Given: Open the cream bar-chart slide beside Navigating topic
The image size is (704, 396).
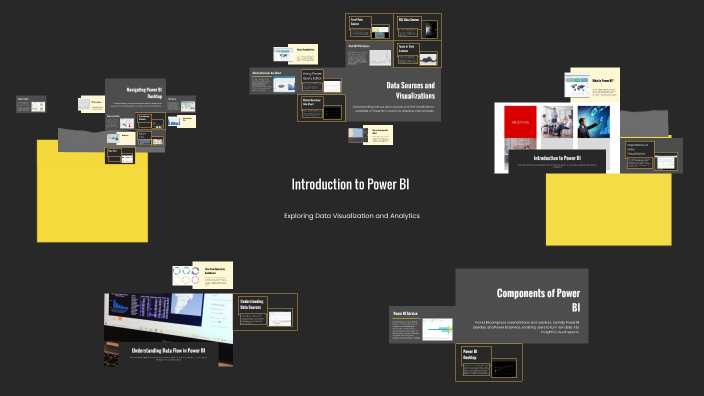Looking at the screenshot, I should tap(181, 121).
